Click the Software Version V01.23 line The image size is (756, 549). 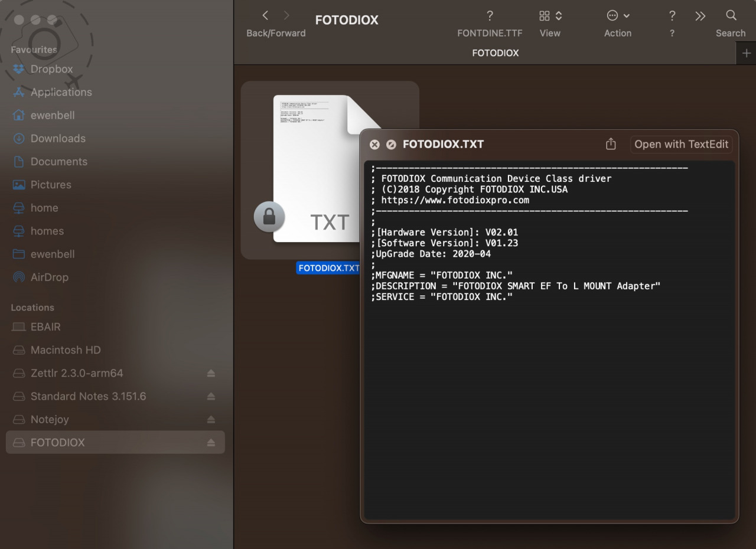click(x=444, y=243)
